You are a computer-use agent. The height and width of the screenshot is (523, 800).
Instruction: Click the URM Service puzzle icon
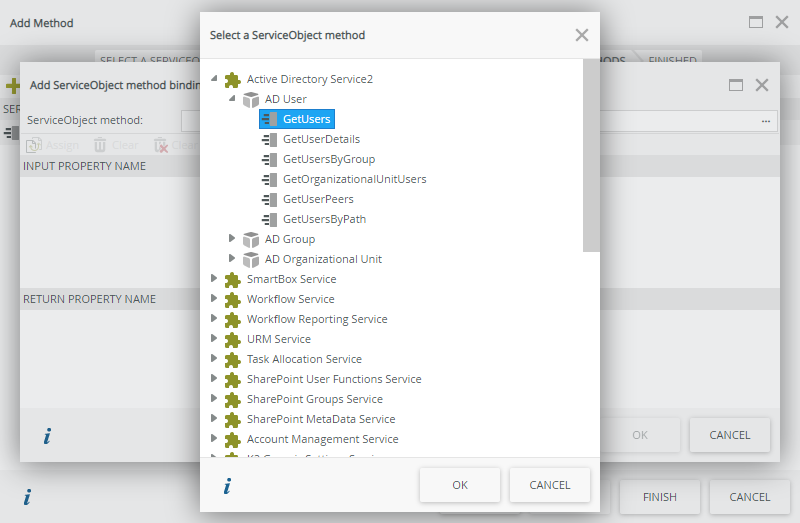(233, 339)
